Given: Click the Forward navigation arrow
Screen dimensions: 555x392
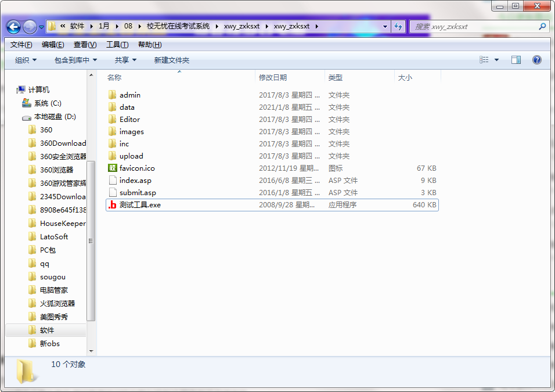Looking at the screenshot, I should coord(30,27).
